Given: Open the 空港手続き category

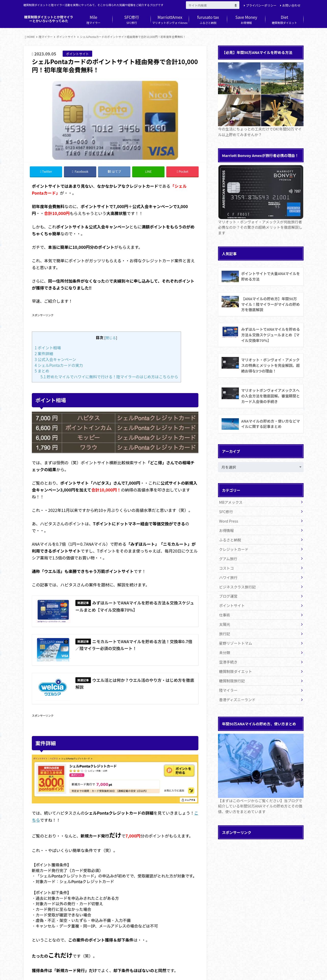Looking at the screenshot, I should 261,662.
